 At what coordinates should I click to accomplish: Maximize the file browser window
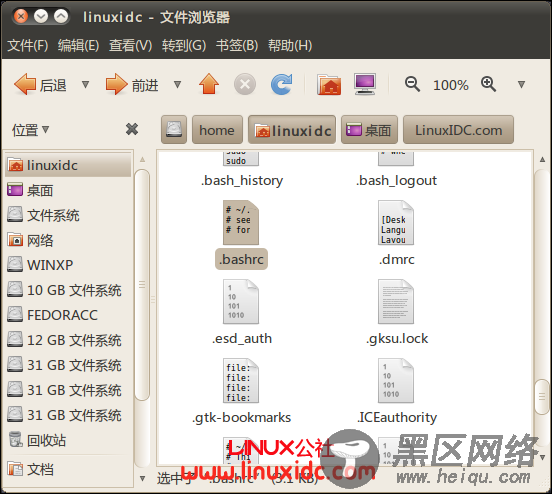tap(61, 17)
